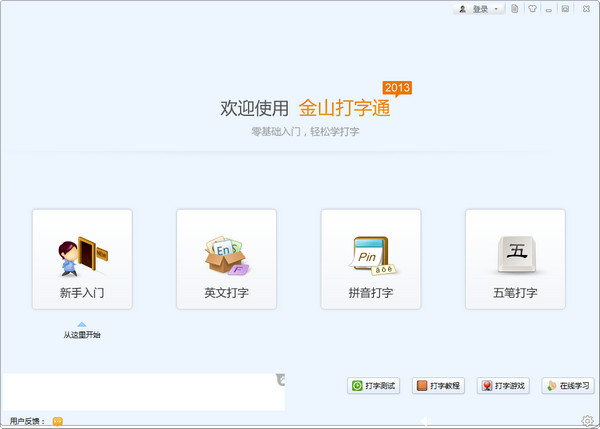Open the 打字教程 typing tutorial
This screenshot has width=600, height=429.
pyautogui.click(x=438, y=386)
